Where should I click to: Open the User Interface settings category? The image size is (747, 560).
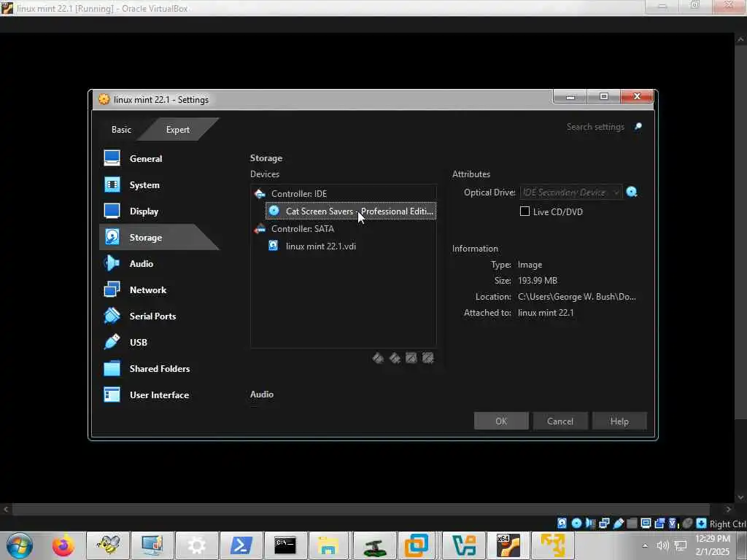tap(159, 394)
